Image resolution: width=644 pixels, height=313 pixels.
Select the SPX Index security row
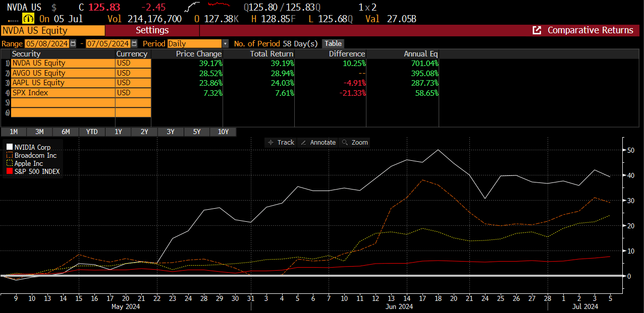pyautogui.click(x=63, y=93)
